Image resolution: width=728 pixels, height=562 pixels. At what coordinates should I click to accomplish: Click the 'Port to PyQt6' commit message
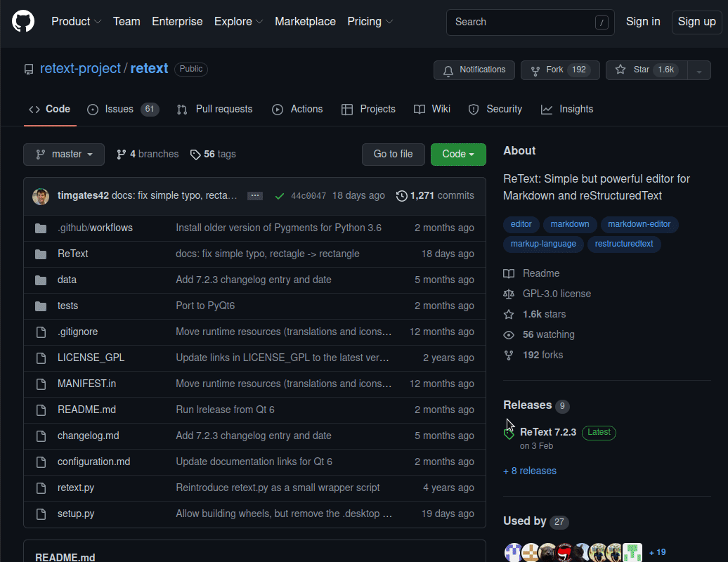(205, 306)
